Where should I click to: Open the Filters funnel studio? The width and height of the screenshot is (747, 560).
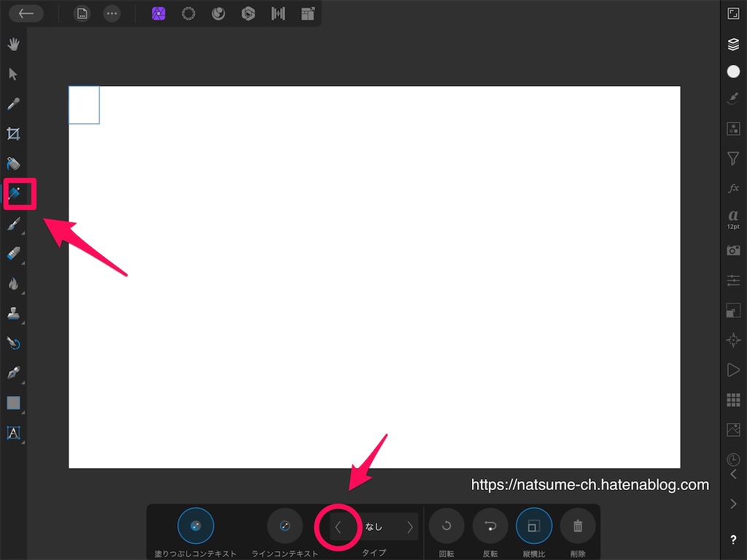pyautogui.click(x=733, y=158)
